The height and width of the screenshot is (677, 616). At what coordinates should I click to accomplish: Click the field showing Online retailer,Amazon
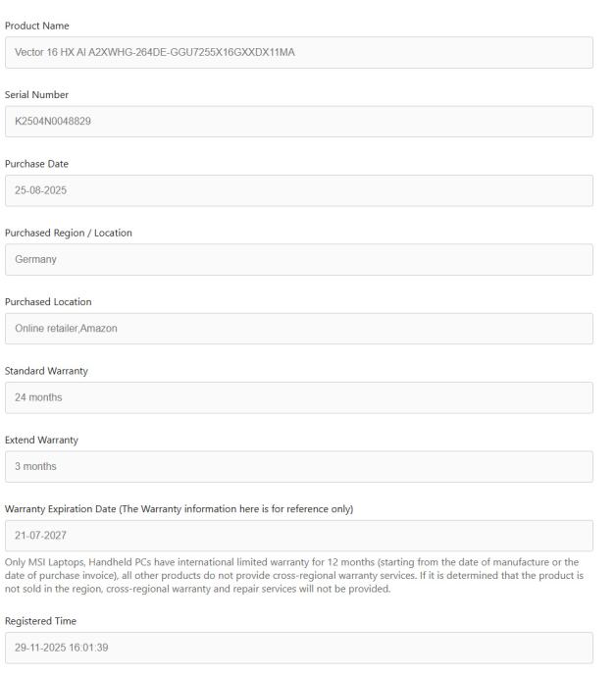(x=299, y=329)
